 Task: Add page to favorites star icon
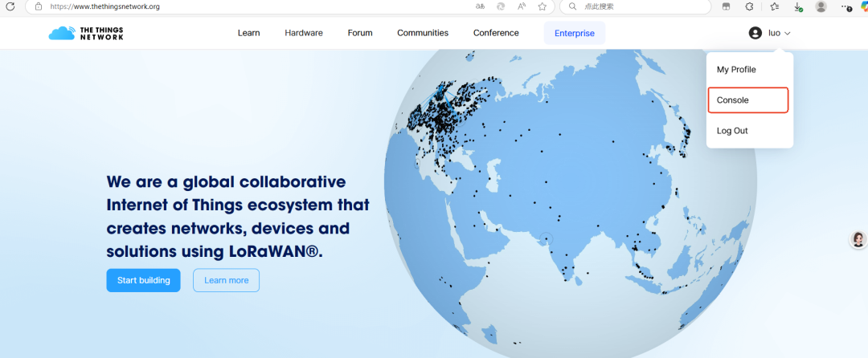click(542, 6)
